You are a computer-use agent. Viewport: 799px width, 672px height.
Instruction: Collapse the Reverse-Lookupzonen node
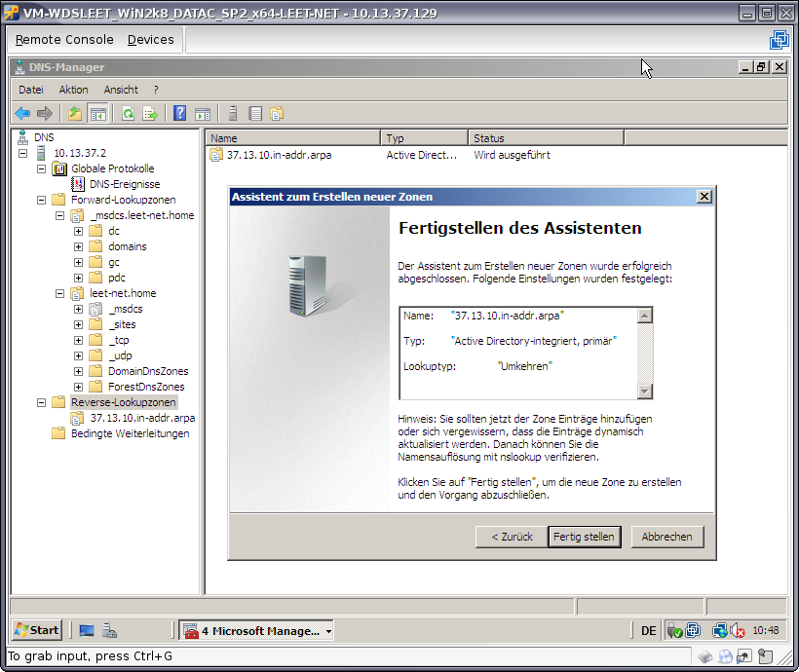(x=41, y=402)
